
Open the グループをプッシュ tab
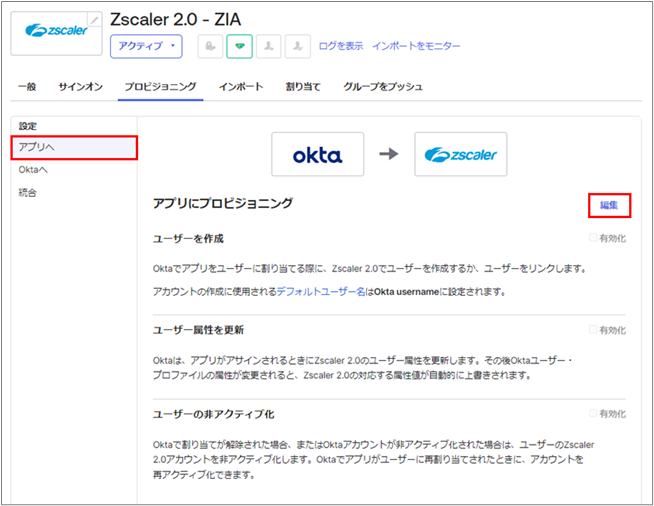point(383,87)
